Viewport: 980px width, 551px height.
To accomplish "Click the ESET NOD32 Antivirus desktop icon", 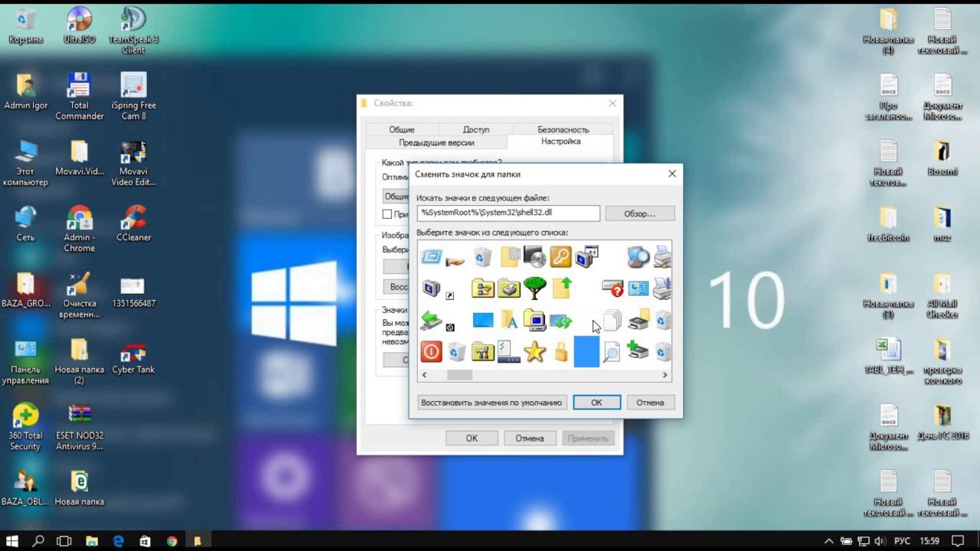I will [x=80, y=426].
